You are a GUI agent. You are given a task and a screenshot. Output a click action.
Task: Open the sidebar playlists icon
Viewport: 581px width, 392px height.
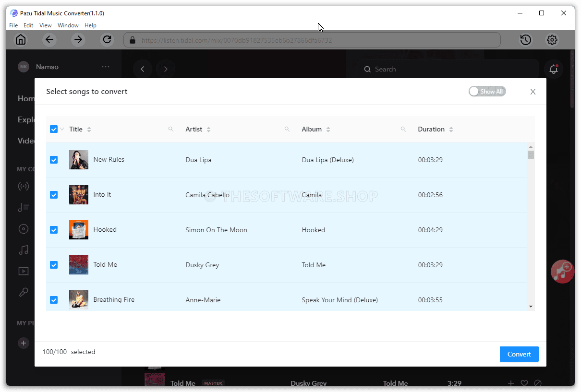pyautogui.click(x=23, y=207)
